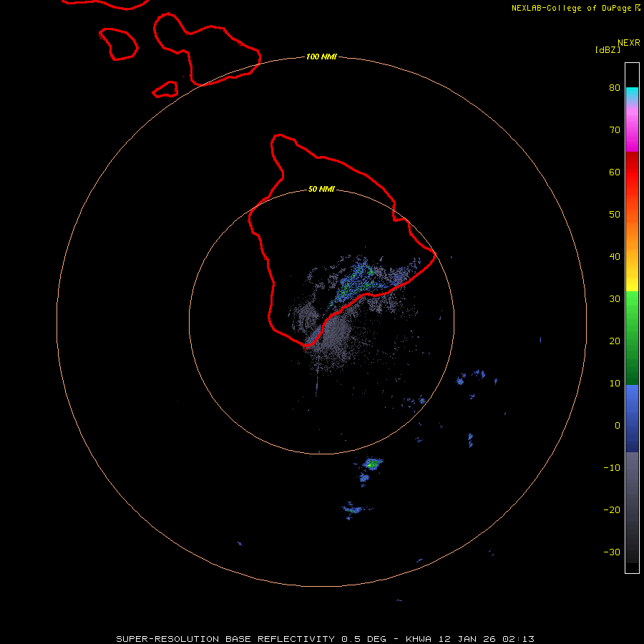Click the 10 dBZ scale value
Viewport: 644px width, 644px height.
[615, 384]
